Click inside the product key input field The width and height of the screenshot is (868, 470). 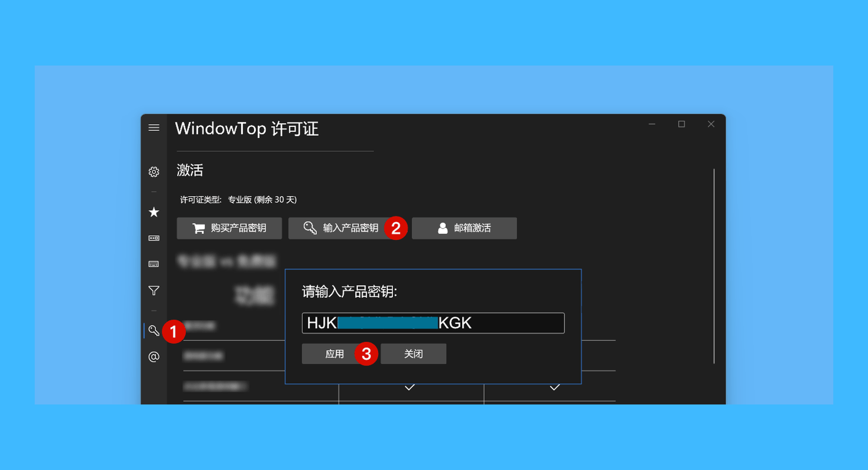433,323
